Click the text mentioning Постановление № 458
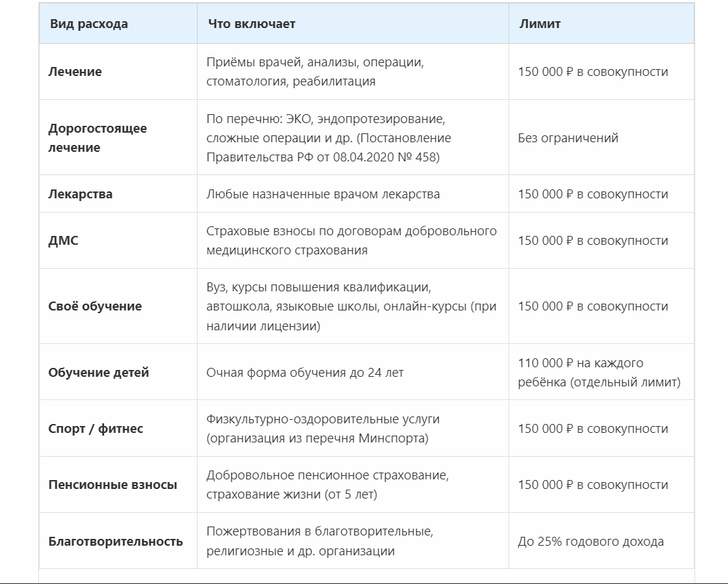Image resolution: width=728 pixels, height=584 pixels. coord(329,138)
